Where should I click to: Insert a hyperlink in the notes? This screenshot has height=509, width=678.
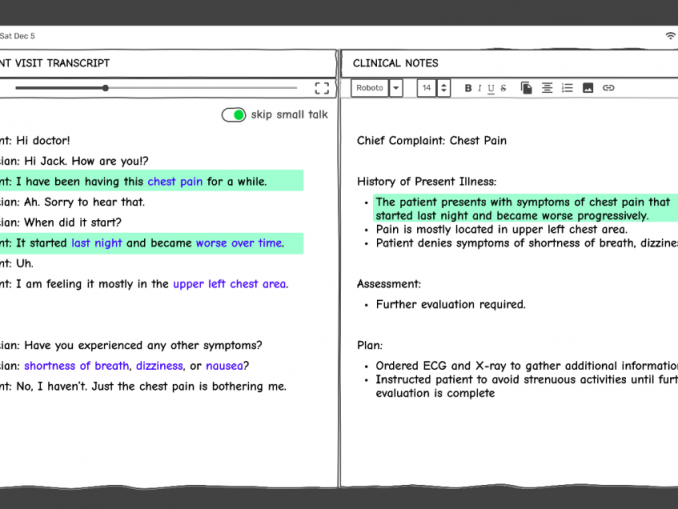pyautogui.click(x=608, y=88)
